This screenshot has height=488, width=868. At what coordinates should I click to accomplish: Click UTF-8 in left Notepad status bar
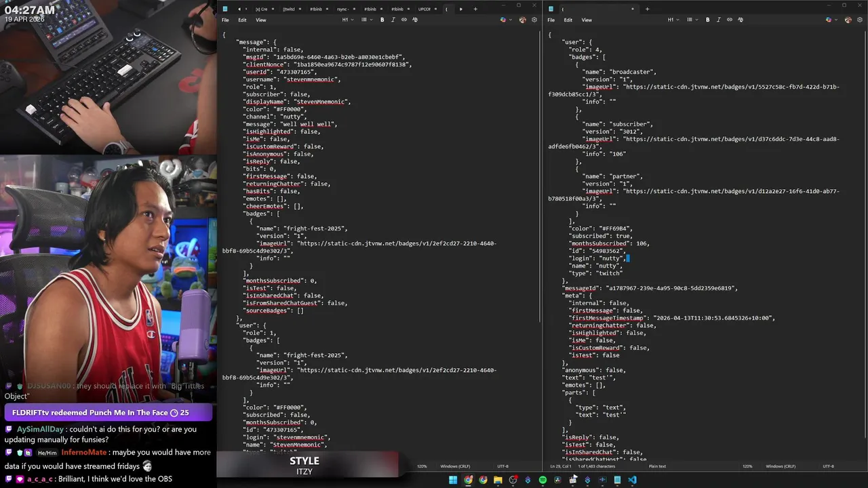pos(502,466)
